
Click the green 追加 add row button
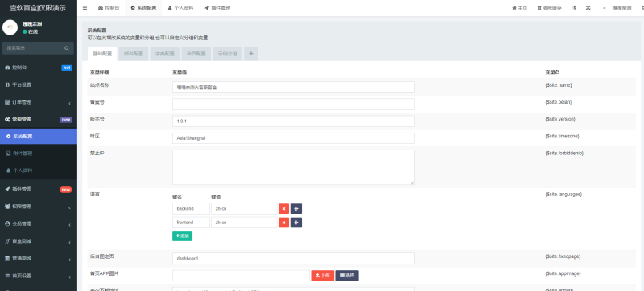pos(183,236)
